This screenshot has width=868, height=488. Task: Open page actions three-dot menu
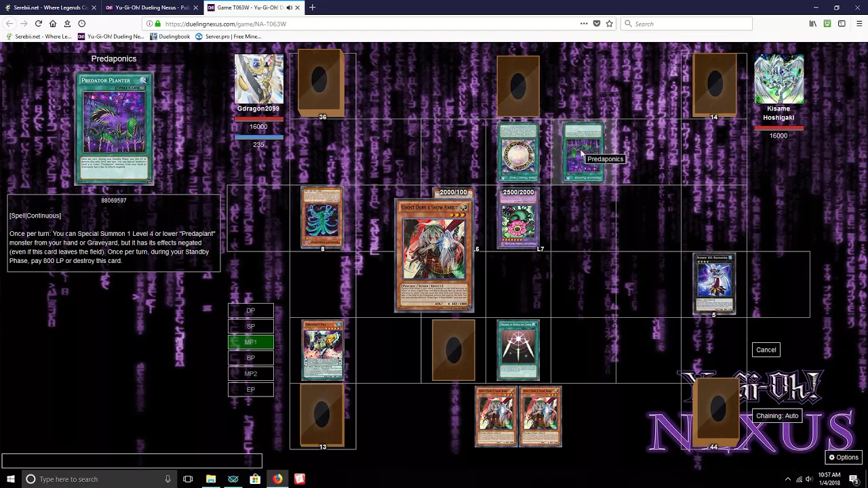pos(584,24)
